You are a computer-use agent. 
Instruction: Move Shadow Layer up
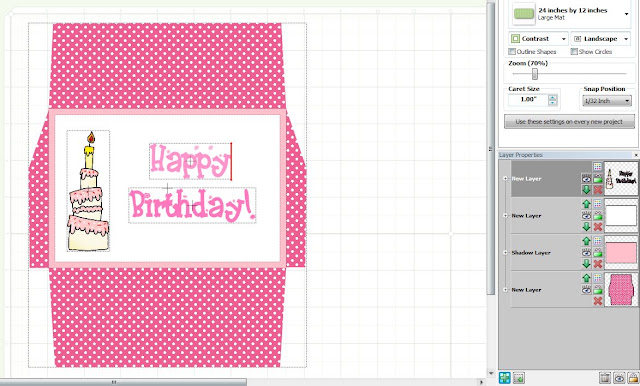(x=587, y=241)
